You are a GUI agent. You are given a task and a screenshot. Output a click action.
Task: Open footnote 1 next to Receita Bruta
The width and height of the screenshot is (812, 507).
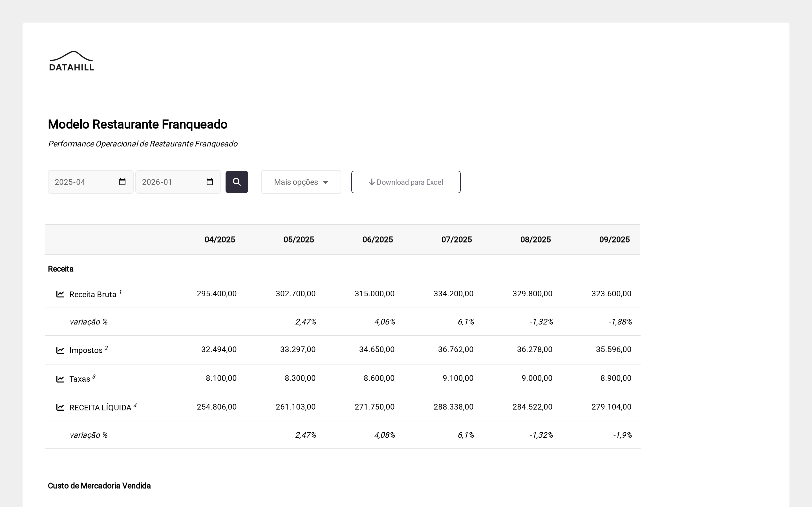pyautogui.click(x=120, y=292)
